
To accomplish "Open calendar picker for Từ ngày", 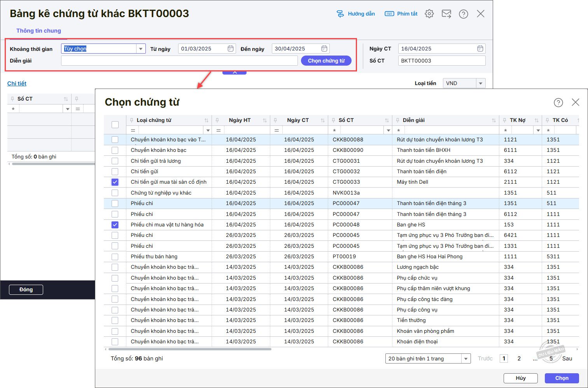I will pos(231,49).
